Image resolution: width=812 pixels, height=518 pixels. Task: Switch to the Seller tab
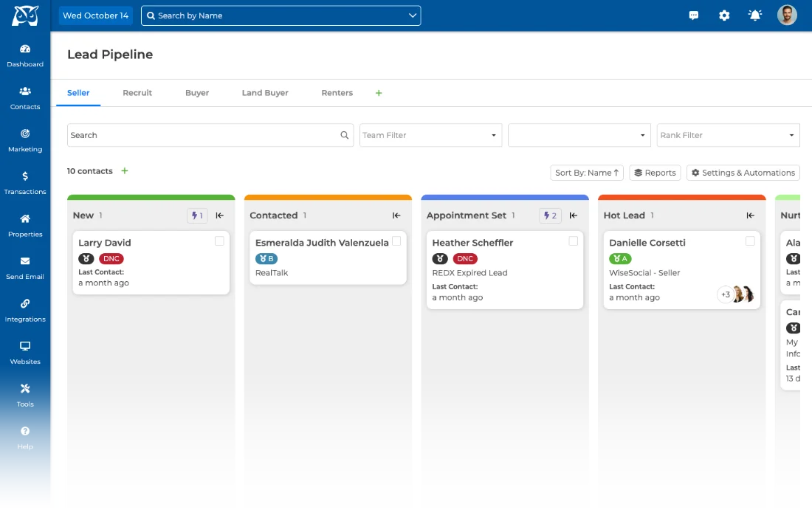(x=78, y=93)
